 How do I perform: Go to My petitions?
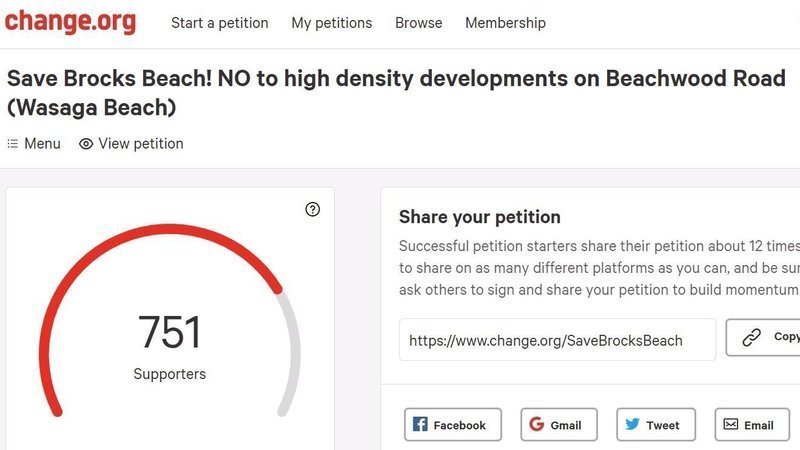point(332,23)
